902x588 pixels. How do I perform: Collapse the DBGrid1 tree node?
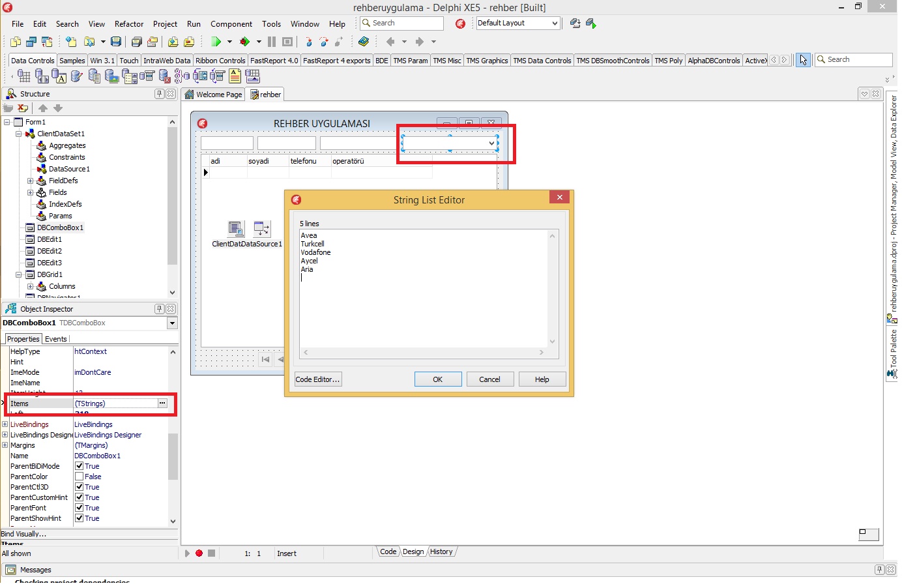(19, 274)
